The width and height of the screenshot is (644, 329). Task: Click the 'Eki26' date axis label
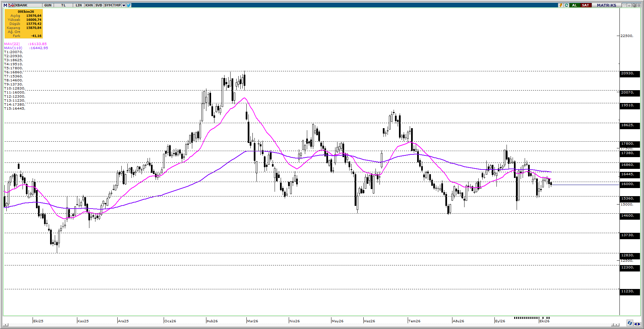tap(544, 321)
